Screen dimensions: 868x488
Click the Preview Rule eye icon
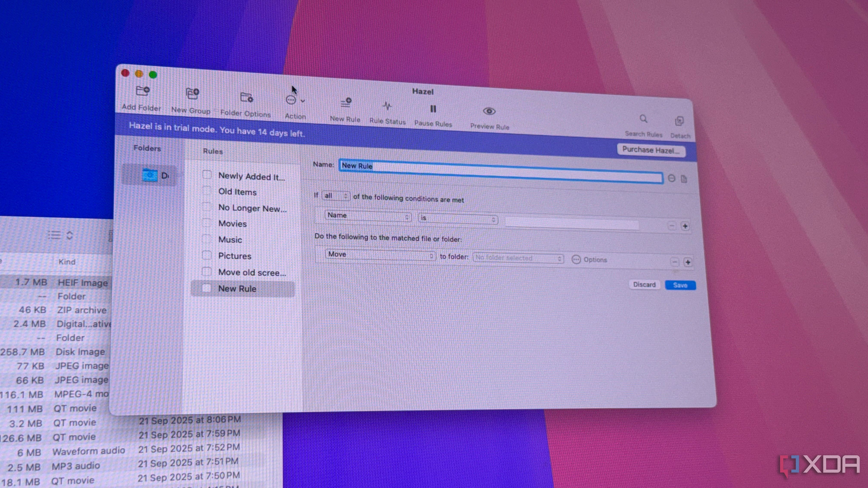(489, 111)
